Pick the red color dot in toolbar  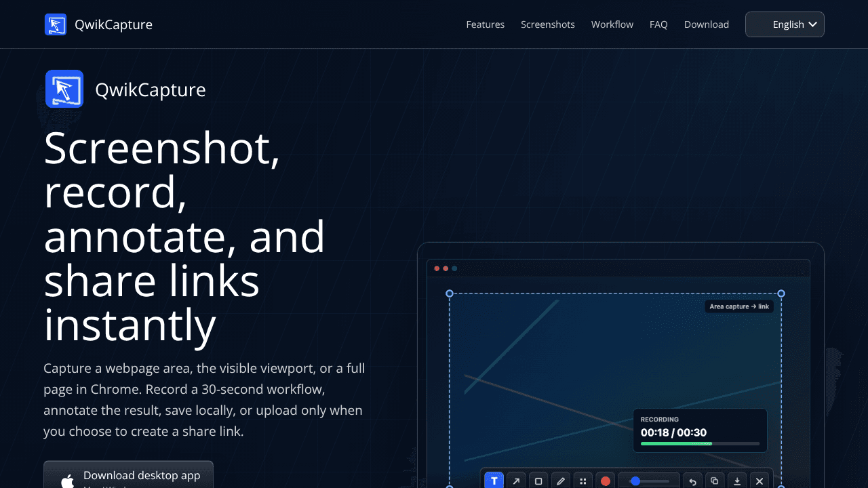tap(606, 481)
